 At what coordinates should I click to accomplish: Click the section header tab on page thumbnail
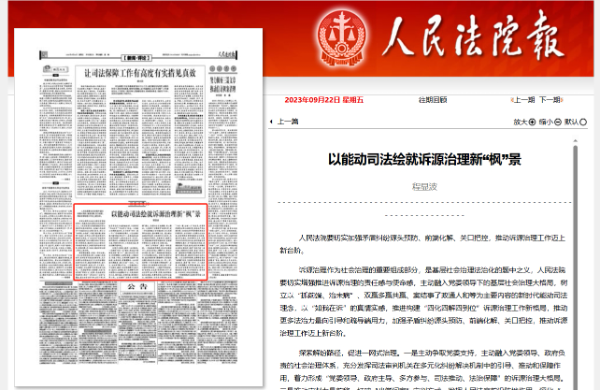click(137, 58)
